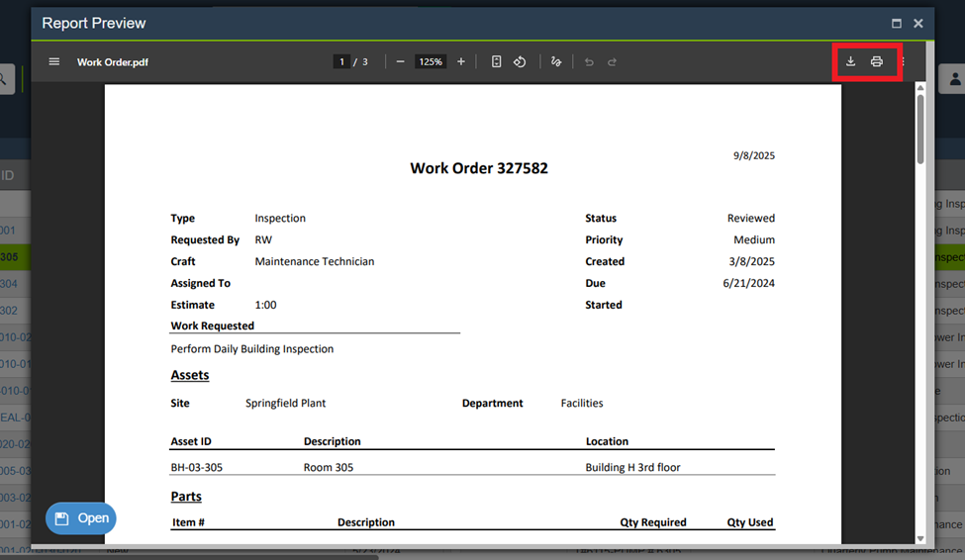Click the zoom out minus icon
The height and width of the screenshot is (560, 965).
(x=400, y=61)
